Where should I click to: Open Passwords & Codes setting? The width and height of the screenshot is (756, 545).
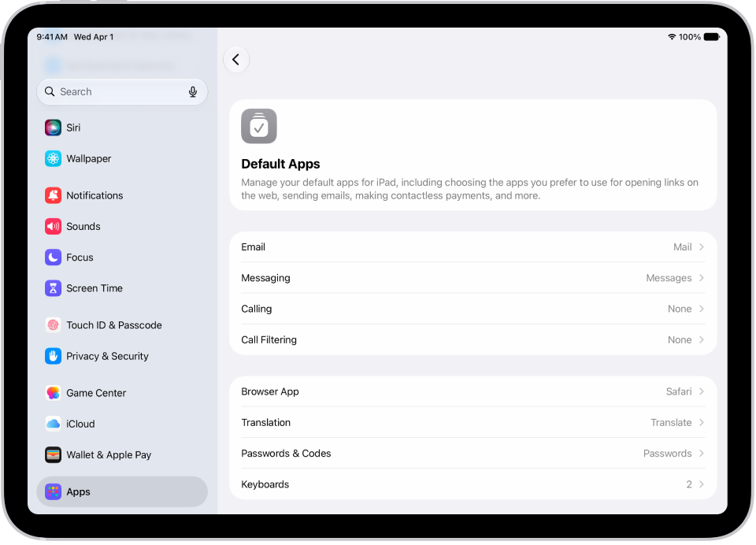473,454
